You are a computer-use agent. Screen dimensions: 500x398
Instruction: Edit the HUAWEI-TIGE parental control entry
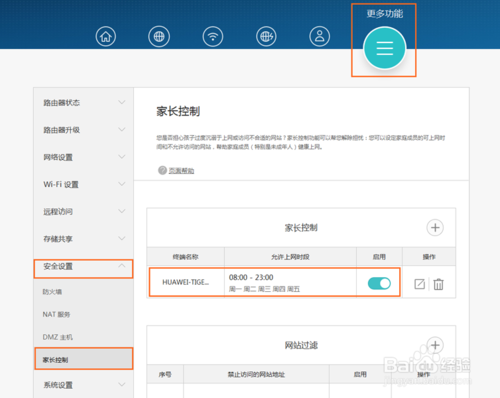click(x=419, y=284)
